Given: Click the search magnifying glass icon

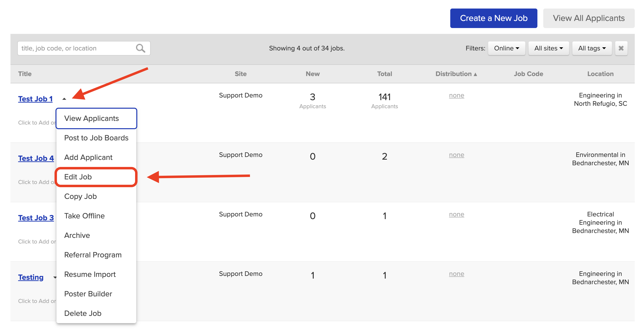Looking at the screenshot, I should click(x=140, y=48).
